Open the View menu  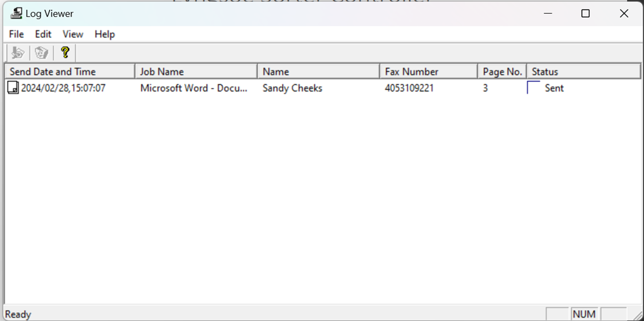click(x=73, y=34)
